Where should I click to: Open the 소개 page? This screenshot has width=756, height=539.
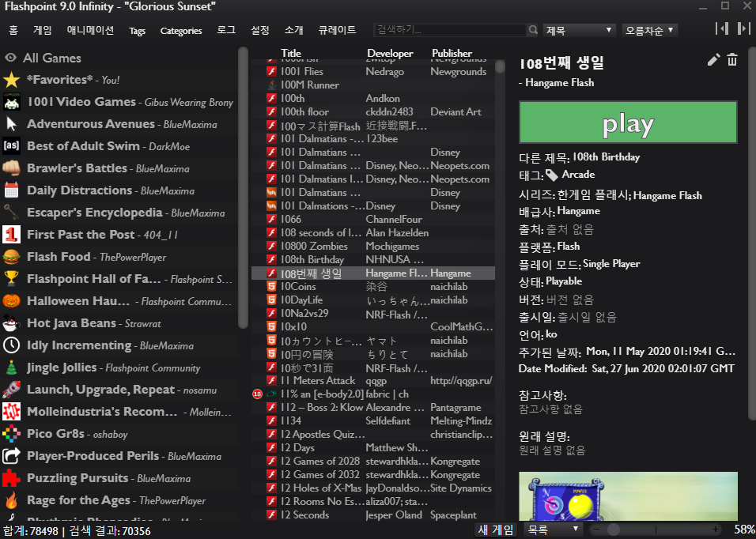click(x=293, y=30)
